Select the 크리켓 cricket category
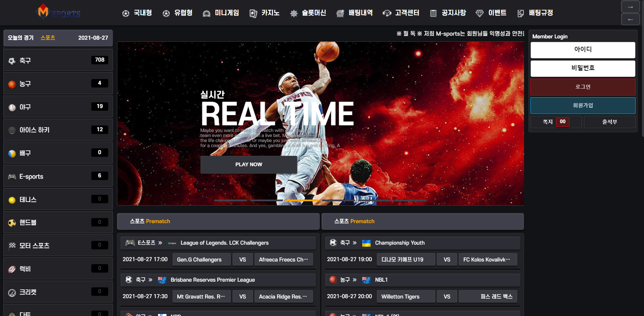The width and height of the screenshot is (644, 316). (x=58, y=292)
